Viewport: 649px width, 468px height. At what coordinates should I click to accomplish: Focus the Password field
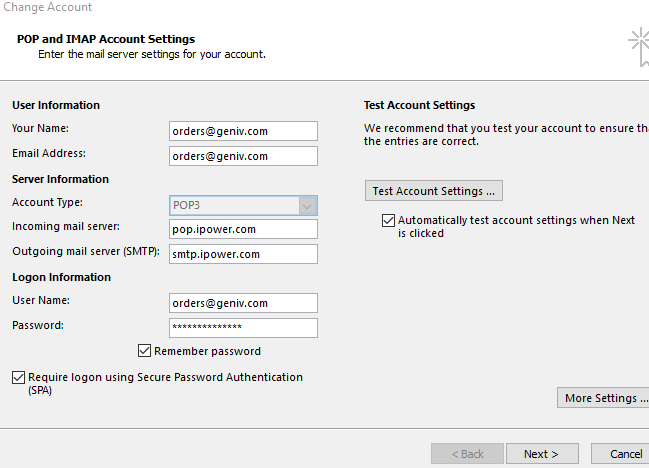243,328
